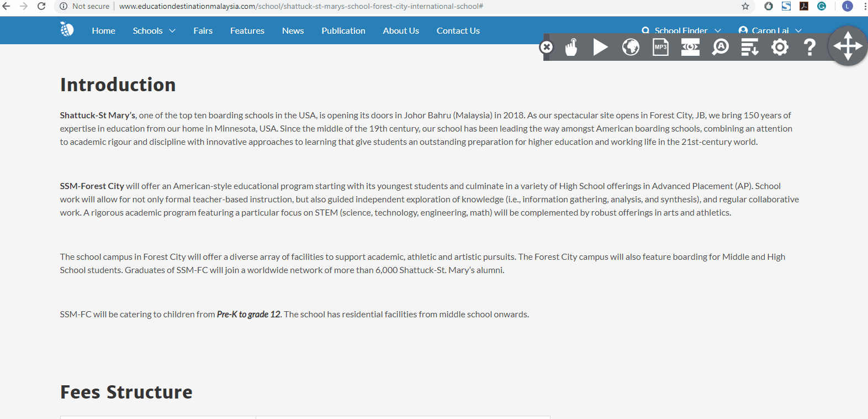
Task: Click the hand pointer icon in the reader toolbar
Action: (x=571, y=48)
